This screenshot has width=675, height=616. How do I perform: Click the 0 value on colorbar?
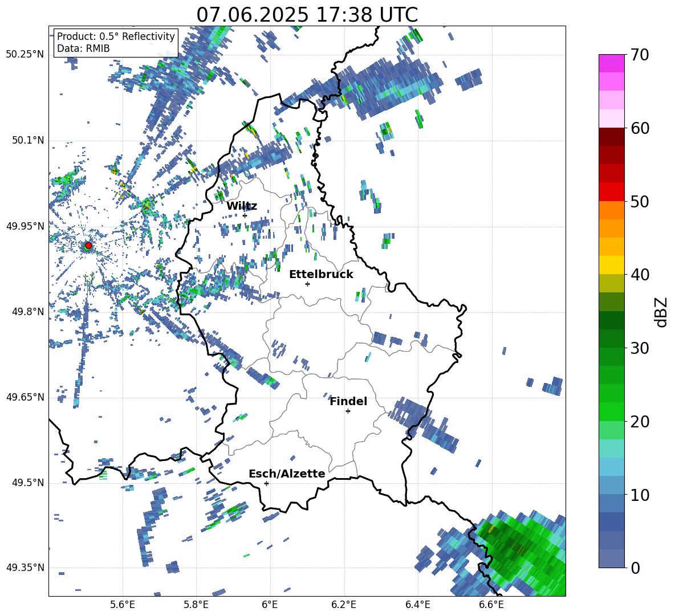(x=636, y=568)
